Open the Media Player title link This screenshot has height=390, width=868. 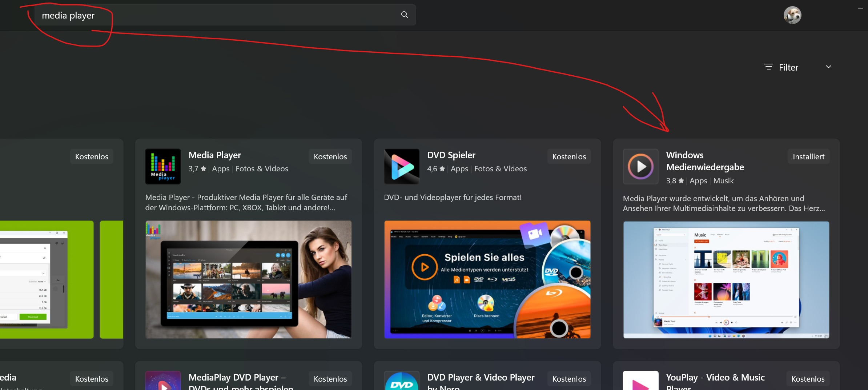pos(215,155)
